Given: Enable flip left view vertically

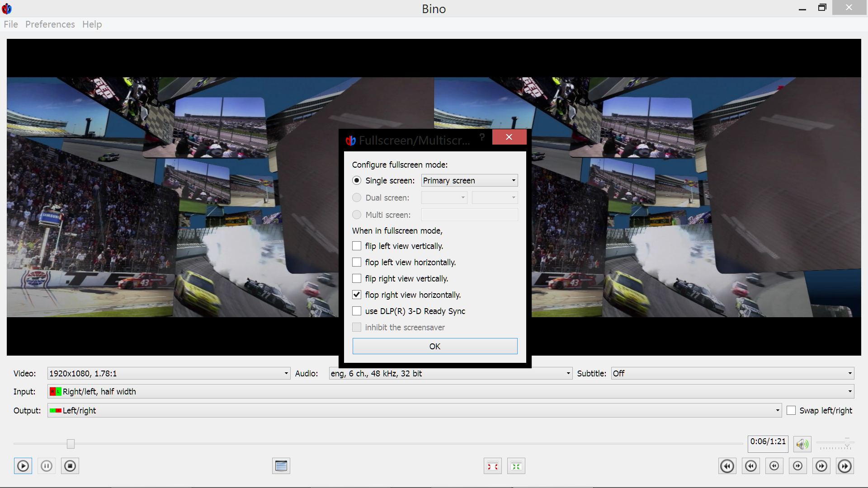Looking at the screenshot, I should pos(357,246).
